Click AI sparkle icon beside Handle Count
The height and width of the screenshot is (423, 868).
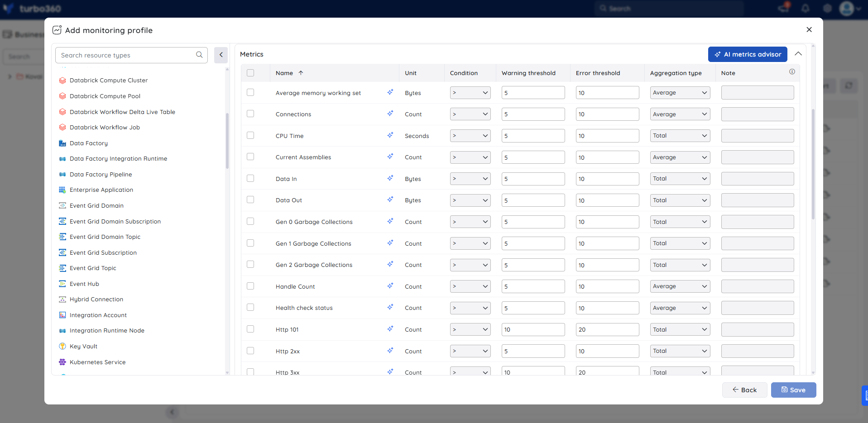pos(390,286)
